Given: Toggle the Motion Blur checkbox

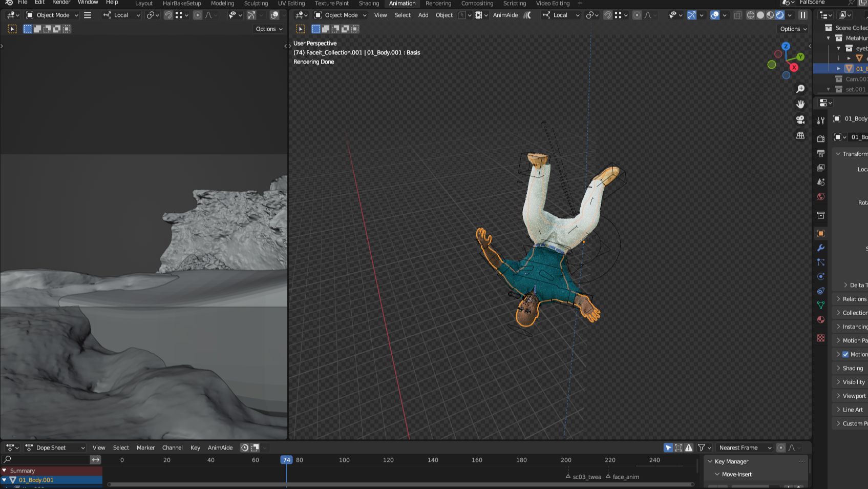Looking at the screenshot, I should 845,354.
